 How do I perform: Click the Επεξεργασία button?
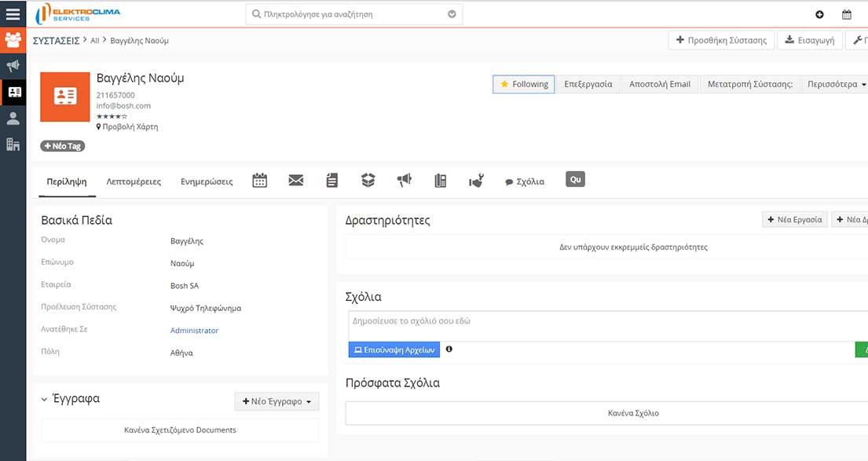point(588,84)
